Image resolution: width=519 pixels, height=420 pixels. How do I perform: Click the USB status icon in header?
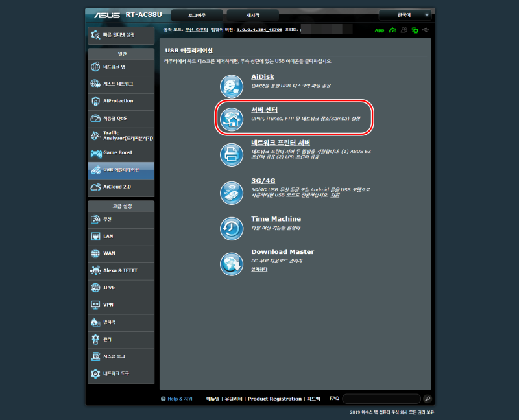[x=426, y=30]
